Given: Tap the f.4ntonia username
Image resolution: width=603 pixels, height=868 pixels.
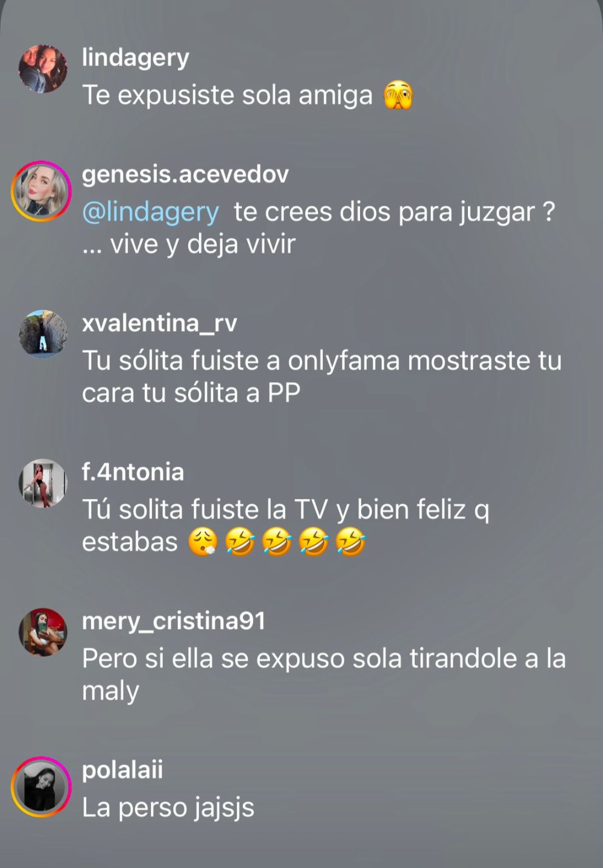Looking at the screenshot, I should point(133,472).
